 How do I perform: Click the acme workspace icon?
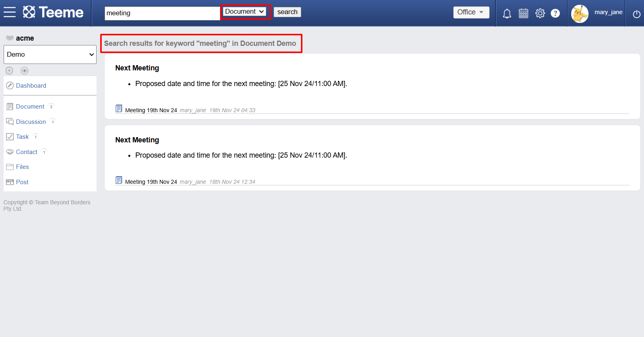[x=10, y=38]
